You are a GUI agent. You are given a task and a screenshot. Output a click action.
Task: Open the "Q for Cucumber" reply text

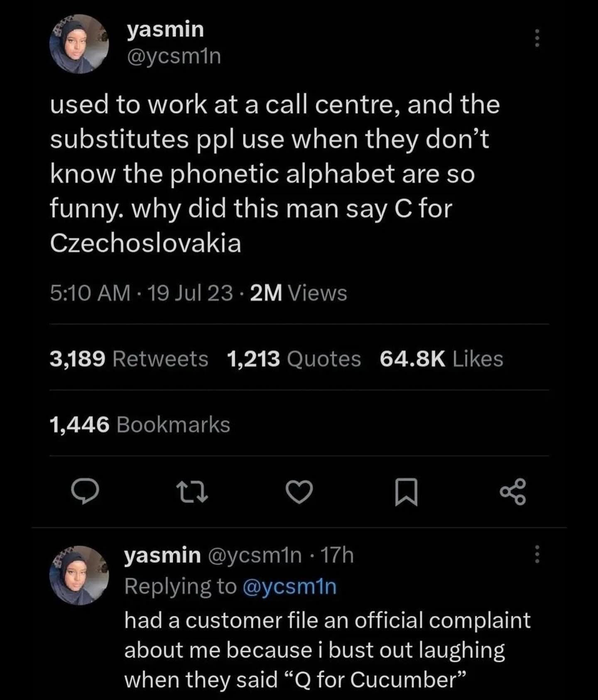click(327, 650)
